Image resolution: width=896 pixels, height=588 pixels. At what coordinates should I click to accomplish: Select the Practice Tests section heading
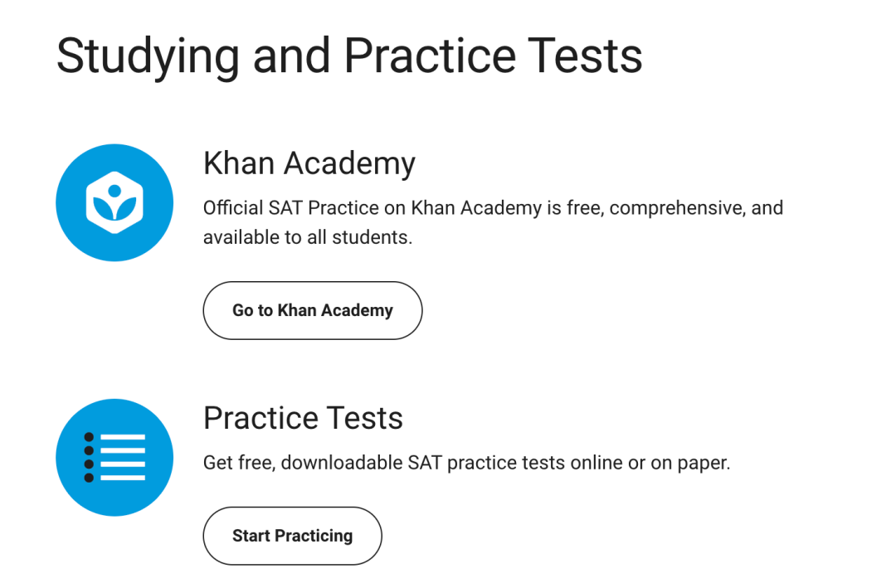pos(303,417)
